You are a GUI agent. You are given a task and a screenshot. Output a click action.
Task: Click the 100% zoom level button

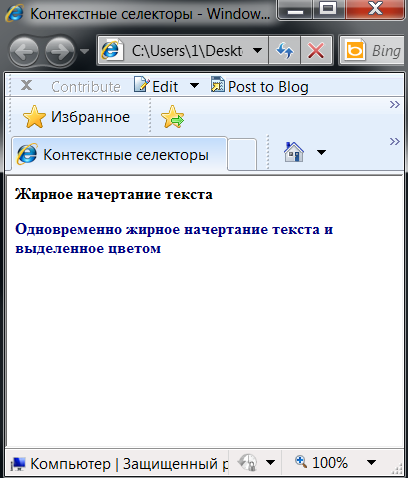[322, 463]
